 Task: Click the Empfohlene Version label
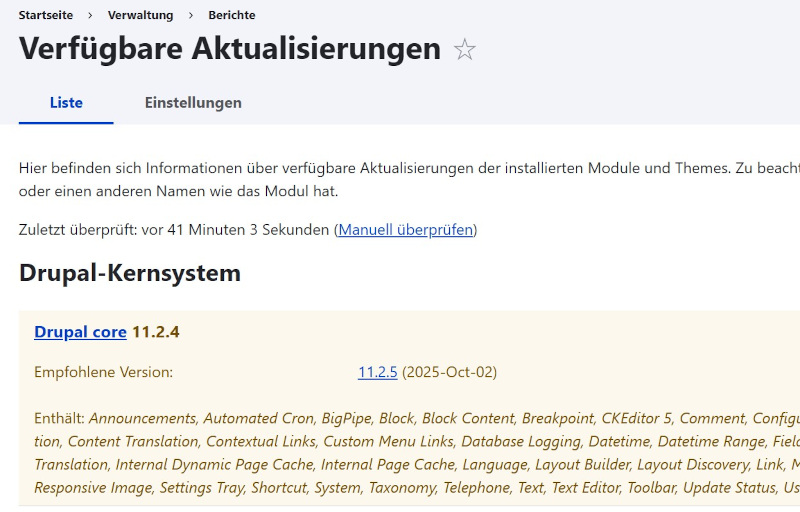103,372
